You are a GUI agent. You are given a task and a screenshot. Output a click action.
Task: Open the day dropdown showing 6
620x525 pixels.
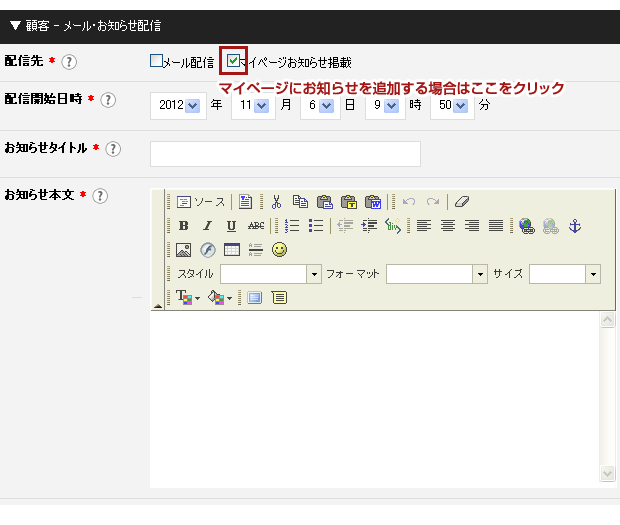point(320,106)
